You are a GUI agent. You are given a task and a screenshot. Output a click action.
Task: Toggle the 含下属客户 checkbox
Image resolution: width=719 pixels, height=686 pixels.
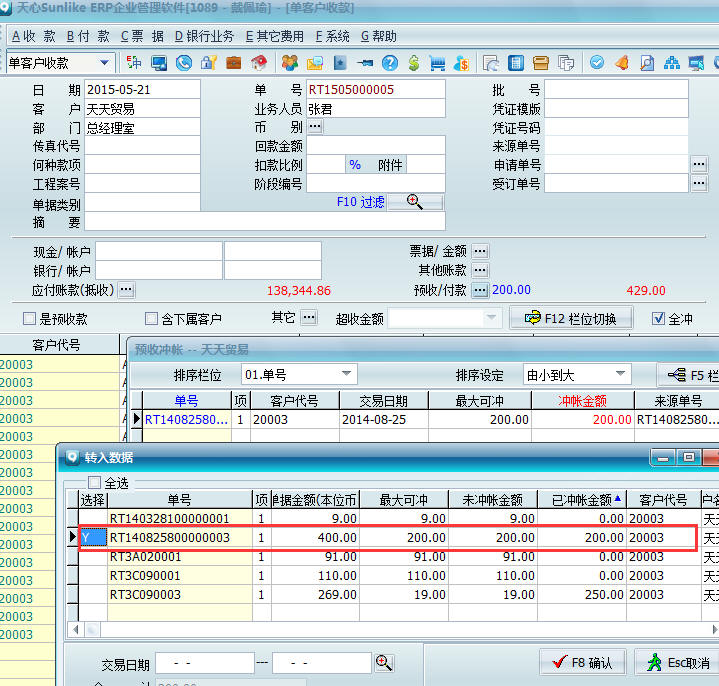(x=151, y=318)
